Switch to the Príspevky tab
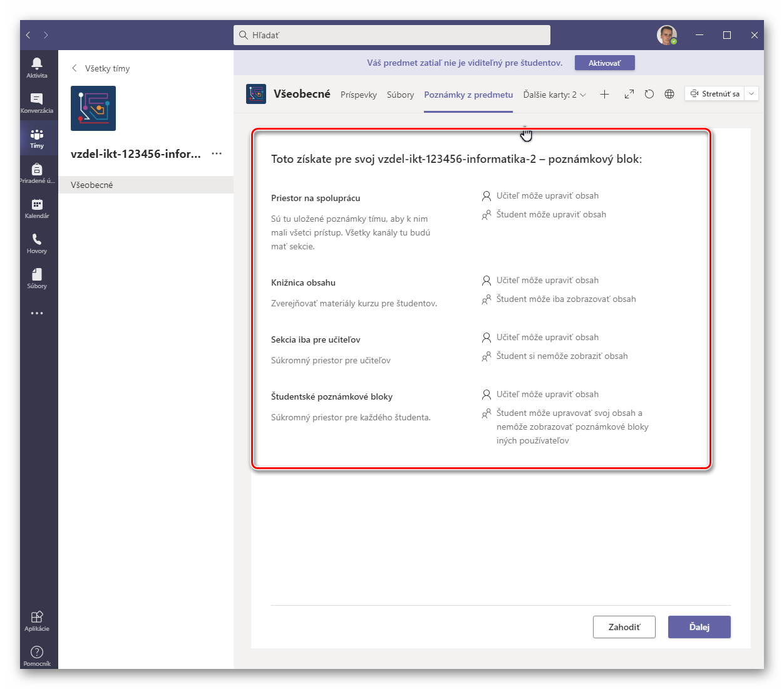Viewport: 784px width, 689px height. click(x=359, y=95)
